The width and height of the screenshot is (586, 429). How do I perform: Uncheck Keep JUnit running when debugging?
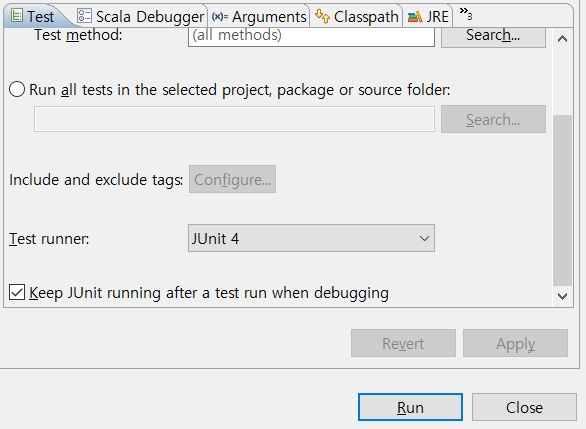pos(17,292)
